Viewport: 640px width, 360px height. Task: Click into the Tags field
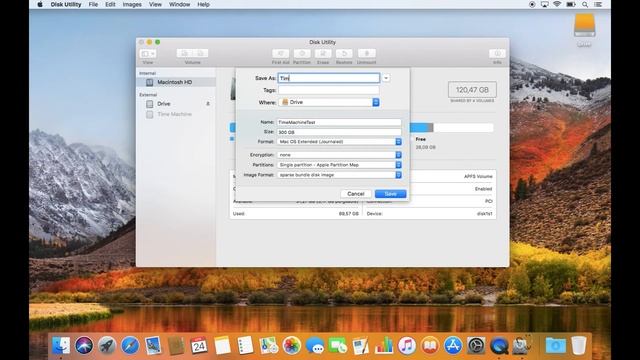point(329,90)
